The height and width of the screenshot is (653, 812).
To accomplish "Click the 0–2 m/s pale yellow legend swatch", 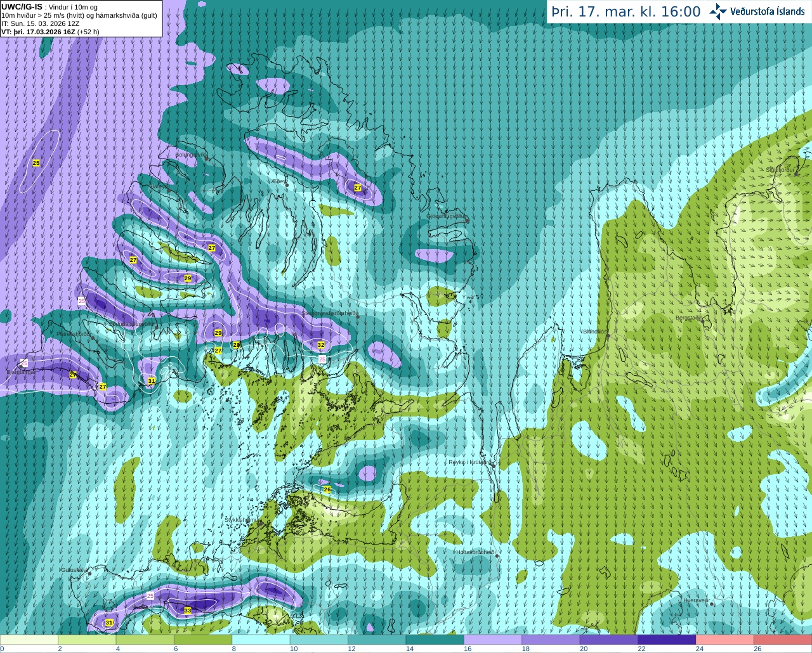I will coord(29,640).
